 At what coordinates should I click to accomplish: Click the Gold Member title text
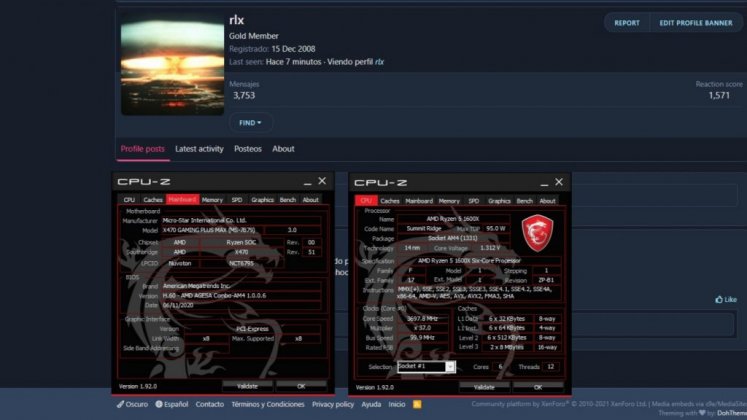(x=253, y=36)
